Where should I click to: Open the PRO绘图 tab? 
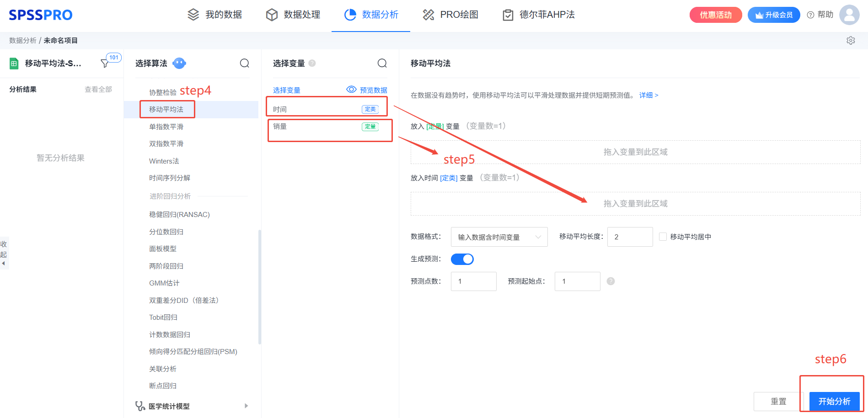point(450,15)
